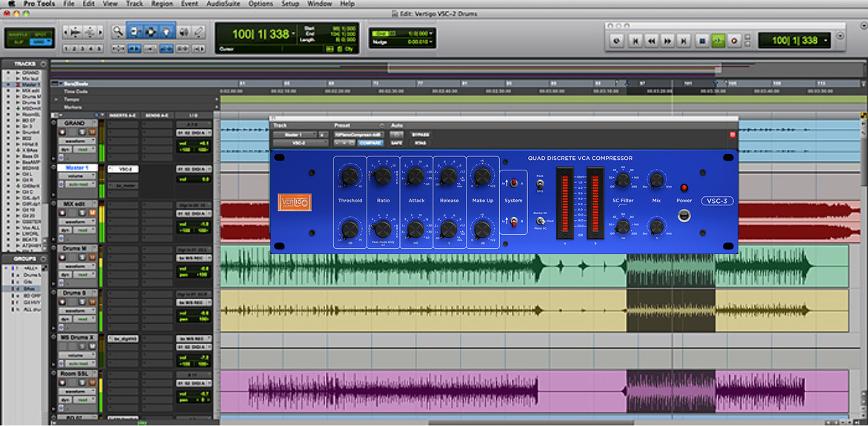The width and height of the screenshot is (868, 426).
Task: Record-enable the Room SSL track
Action: (x=62, y=384)
